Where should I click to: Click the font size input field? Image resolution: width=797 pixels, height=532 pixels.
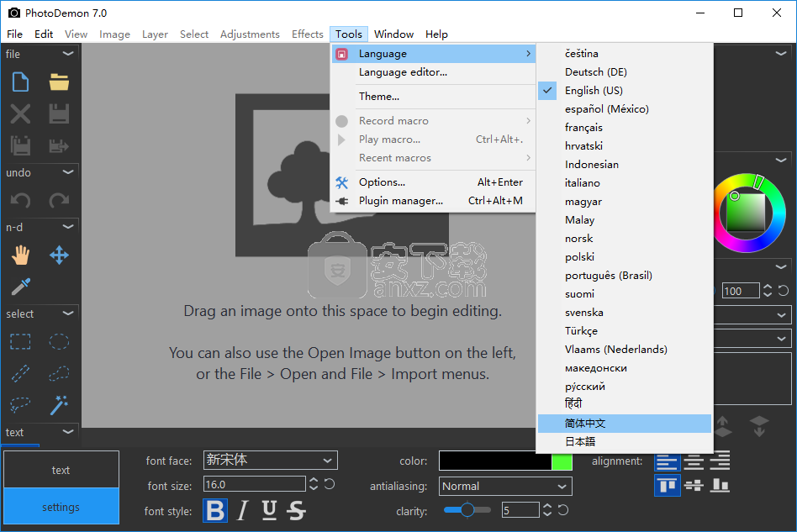pyautogui.click(x=254, y=484)
